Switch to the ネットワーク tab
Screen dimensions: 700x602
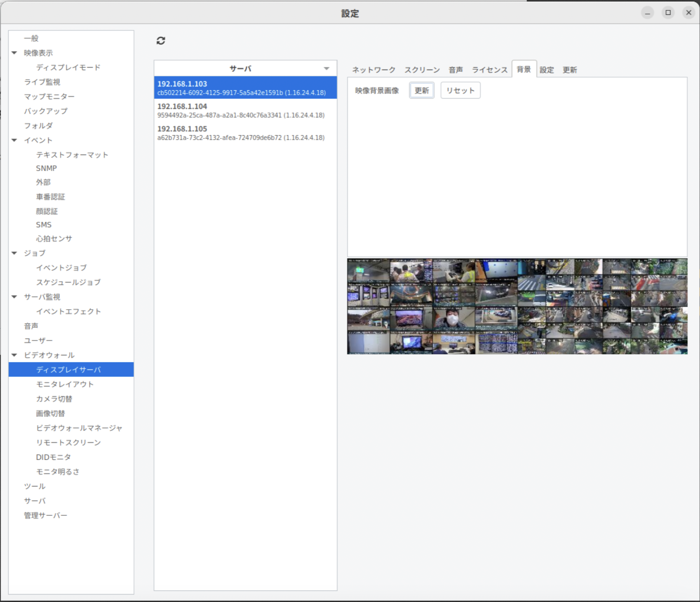pos(373,70)
